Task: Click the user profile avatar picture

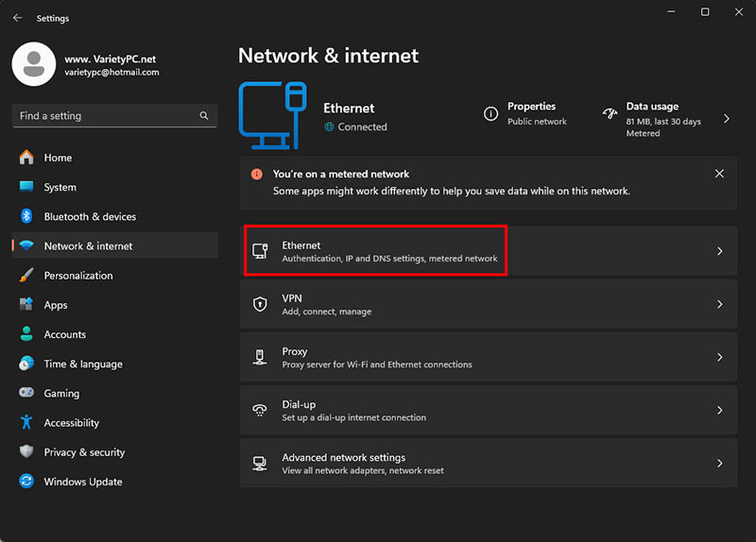Action: [x=34, y=64]
